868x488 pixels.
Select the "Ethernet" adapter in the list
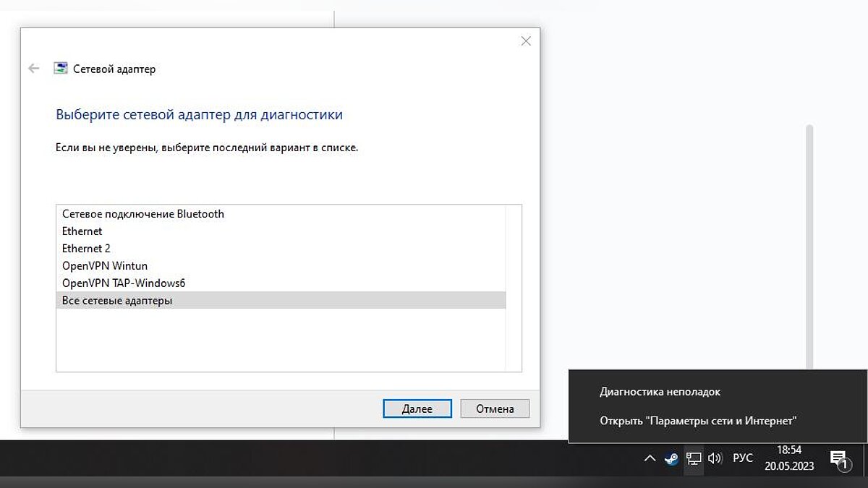point(82,231)
